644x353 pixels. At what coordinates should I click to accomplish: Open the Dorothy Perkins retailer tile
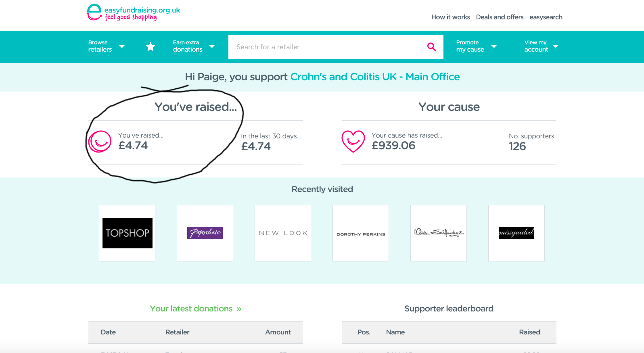click(361, 233)
